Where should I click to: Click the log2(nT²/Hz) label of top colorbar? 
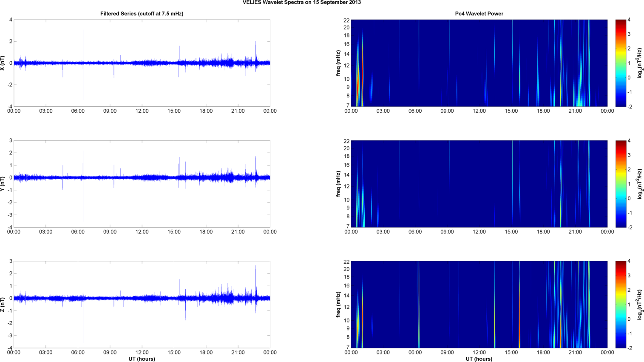[640, 63]
